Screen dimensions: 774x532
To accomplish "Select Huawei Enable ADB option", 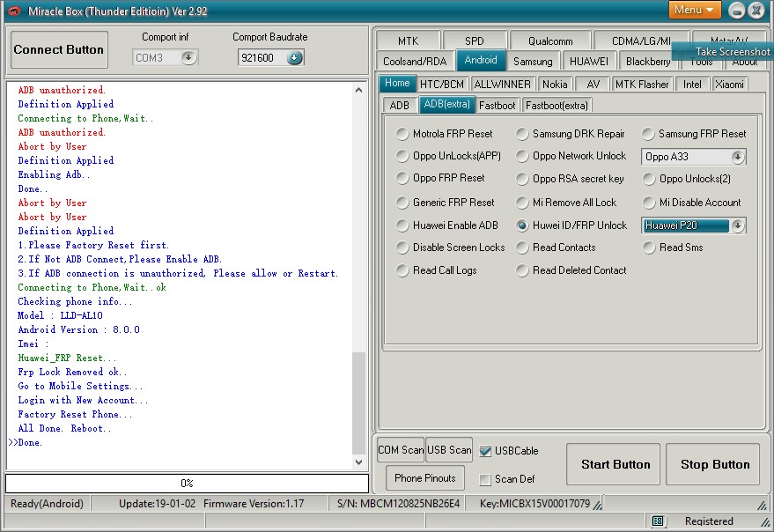I will click(x=447, y=225).
